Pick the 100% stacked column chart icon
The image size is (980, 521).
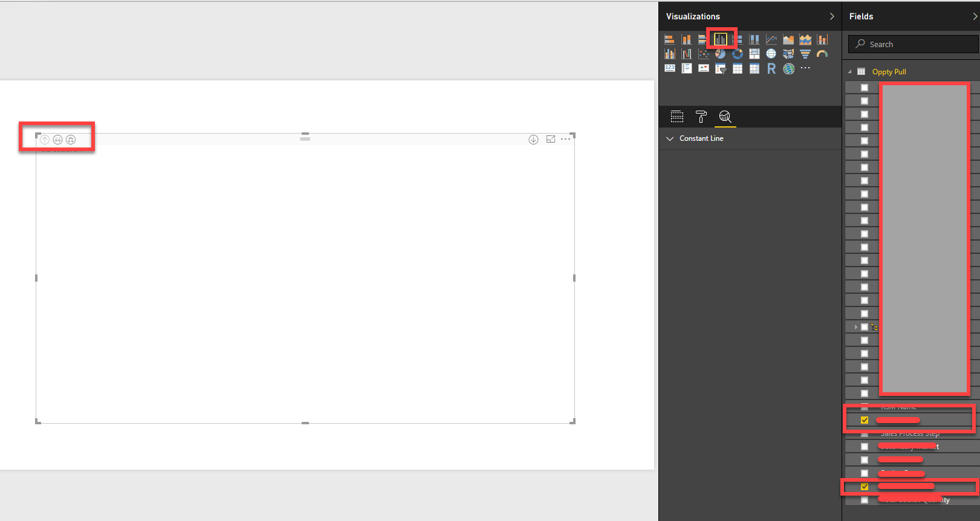pos(754,39)
